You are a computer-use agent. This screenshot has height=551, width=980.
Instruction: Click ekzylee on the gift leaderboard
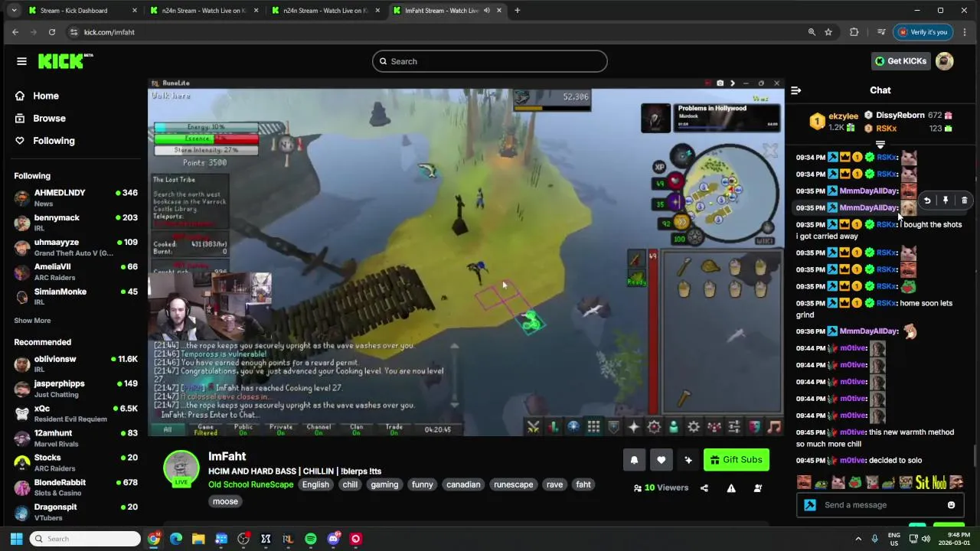(x=843, y=116)
